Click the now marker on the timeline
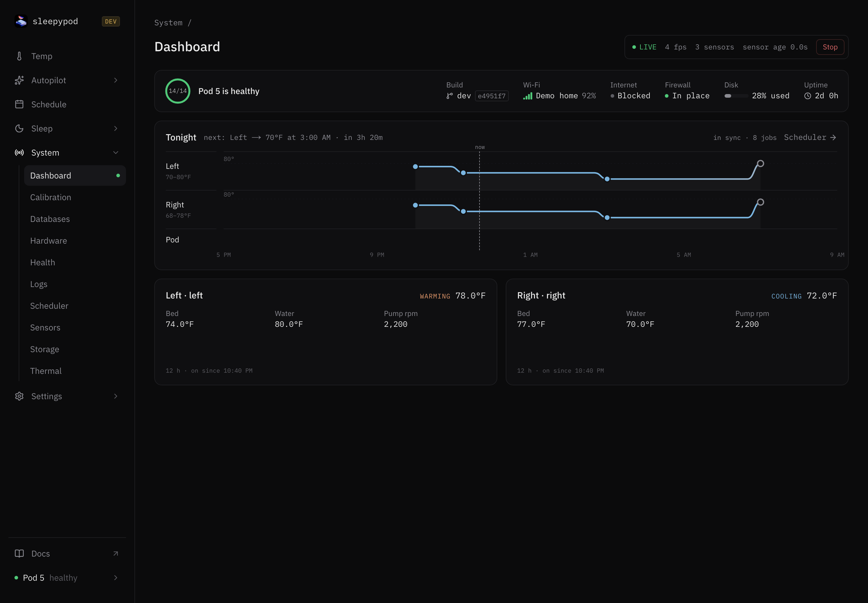Screen dimensions: 868x603 pyautogui.click(x=480, y=147)
